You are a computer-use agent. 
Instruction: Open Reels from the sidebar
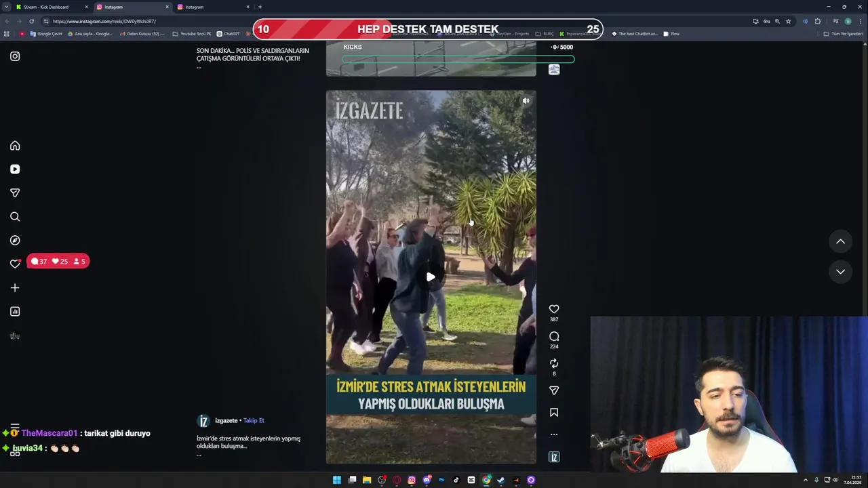[15, 169]
